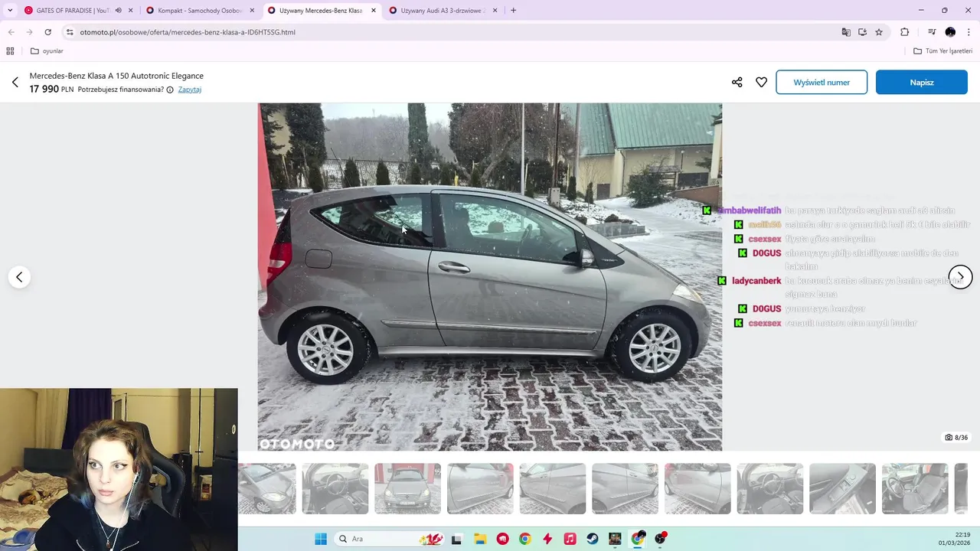Open the red lightning bolt taskbar app

547,539
